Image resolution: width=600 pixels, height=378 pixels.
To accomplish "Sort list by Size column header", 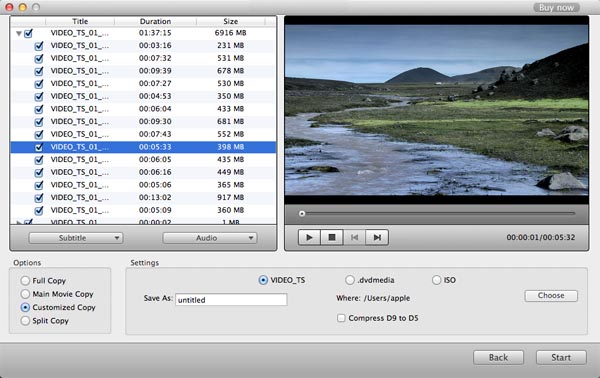I will click(x=231, y=21).
